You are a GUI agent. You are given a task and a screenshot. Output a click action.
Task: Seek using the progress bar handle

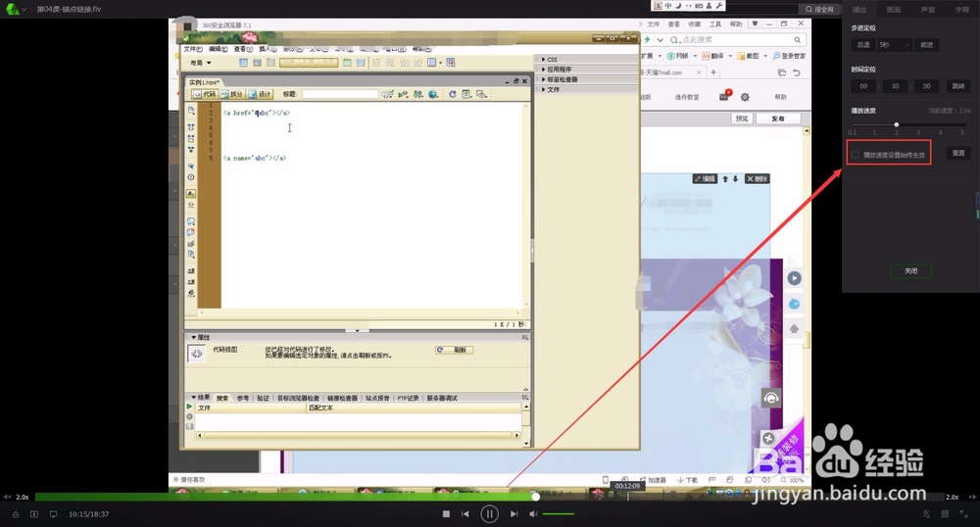pyautogui.click(x=536, y=497)
